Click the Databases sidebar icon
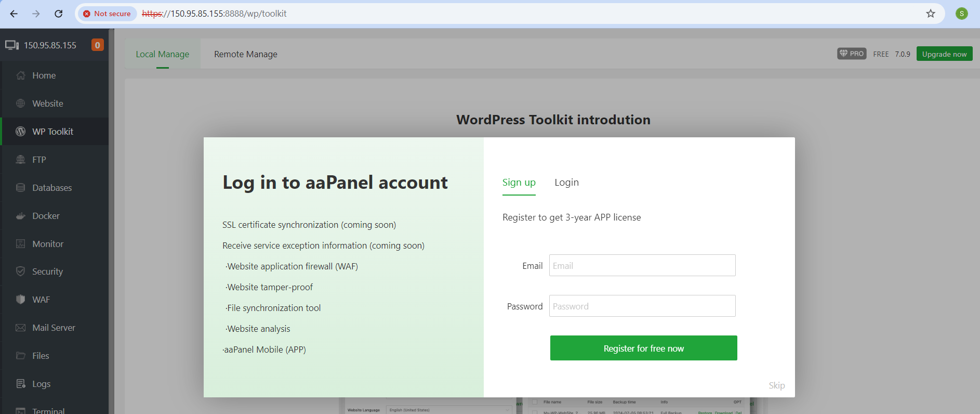Viewport: 980px width, 414px height. click(x=21, y=188)
